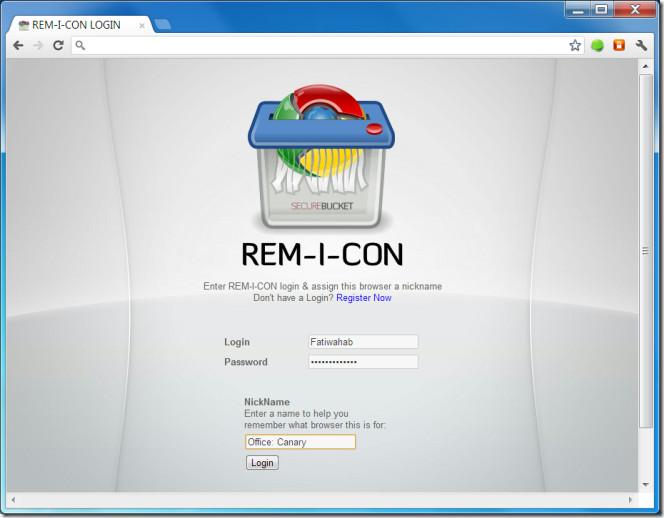Click the horizontal scrollbar right arrow
Screen dimensions: 664x518
[x=630, y=500]
